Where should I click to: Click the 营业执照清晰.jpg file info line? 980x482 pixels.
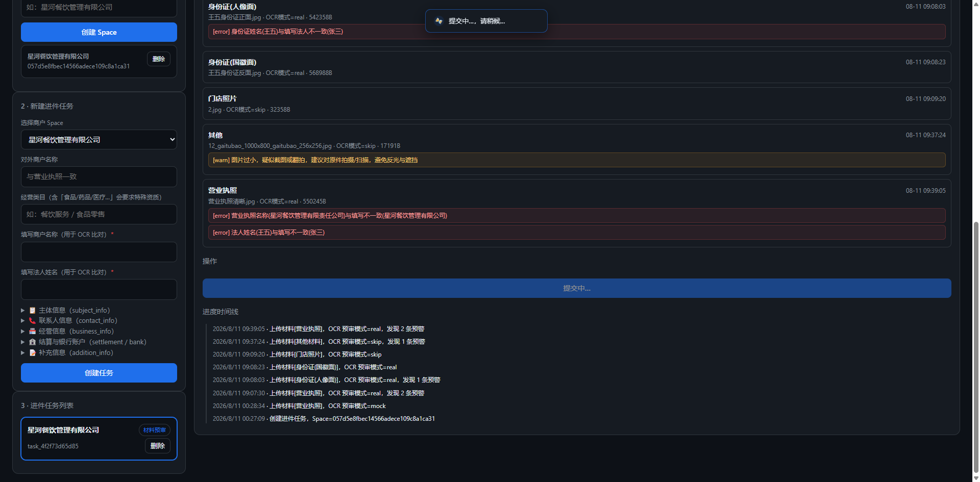point(267,201)
